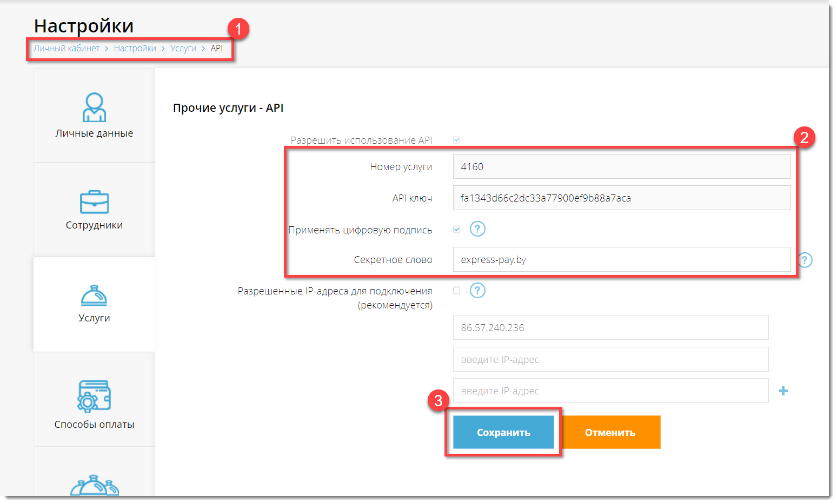Screen dimensions: 837x504
Task: Click the Настройки page title
Action: [84, 26]
